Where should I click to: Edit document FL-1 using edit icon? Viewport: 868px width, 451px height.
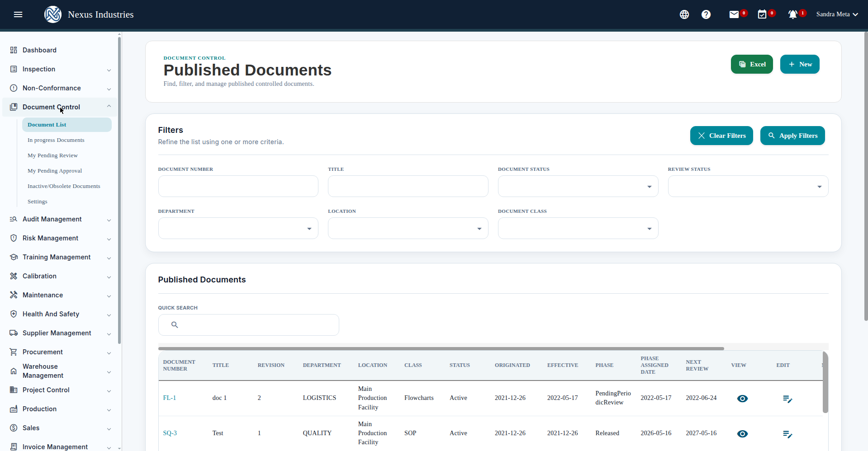[x=787, y=399]
